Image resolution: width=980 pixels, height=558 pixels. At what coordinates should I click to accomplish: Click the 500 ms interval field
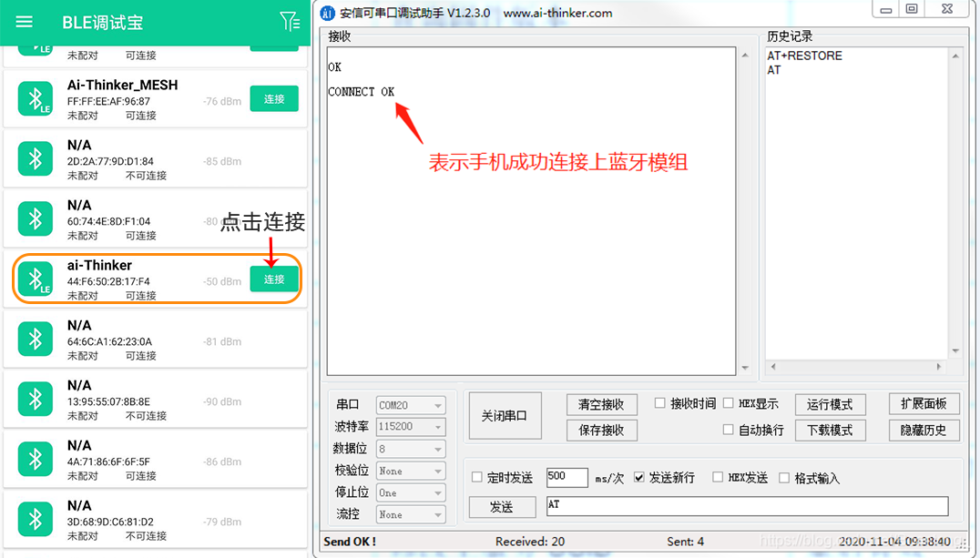[567, 477]
